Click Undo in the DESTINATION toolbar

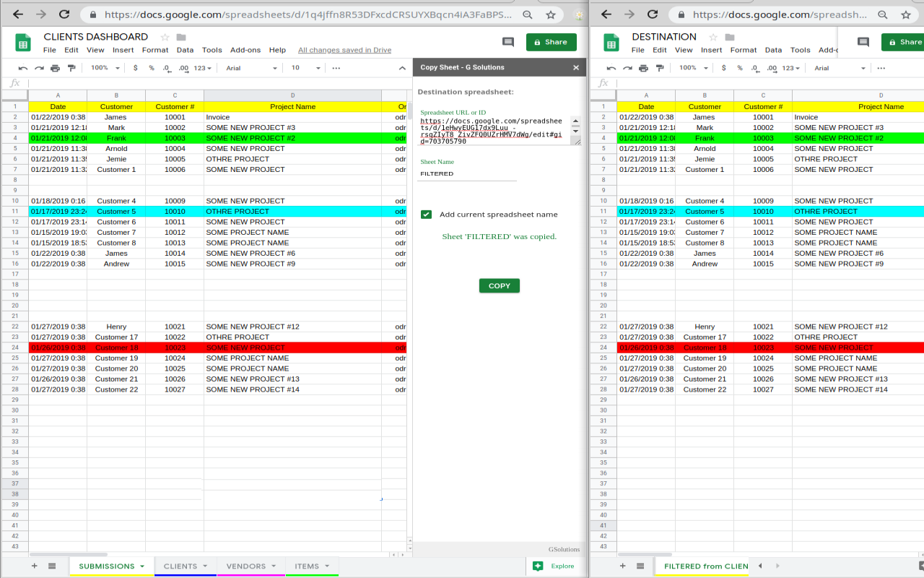coord(611,68)
